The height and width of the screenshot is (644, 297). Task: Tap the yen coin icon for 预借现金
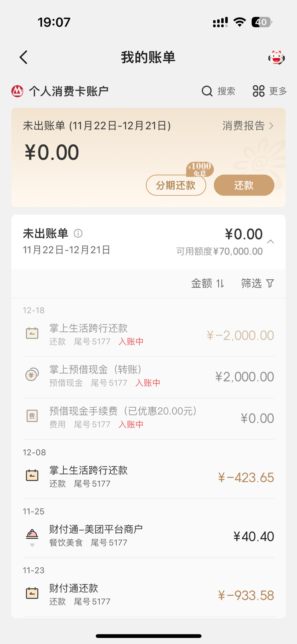(x=32, y=374)
